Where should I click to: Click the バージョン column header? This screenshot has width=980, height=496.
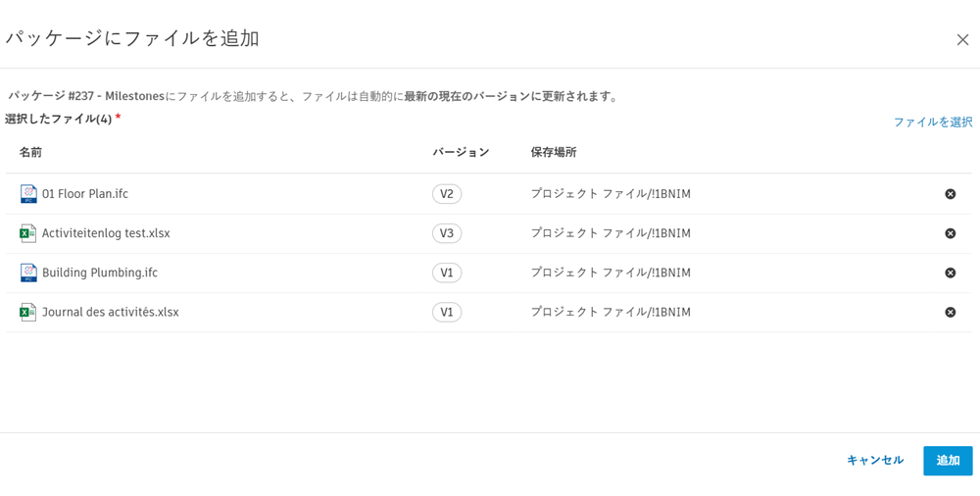tap(461, 152)
